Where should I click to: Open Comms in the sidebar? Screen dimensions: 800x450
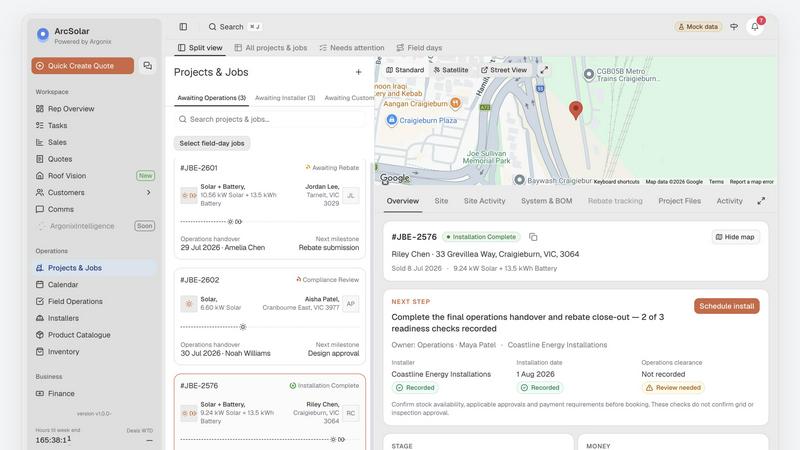92,209
